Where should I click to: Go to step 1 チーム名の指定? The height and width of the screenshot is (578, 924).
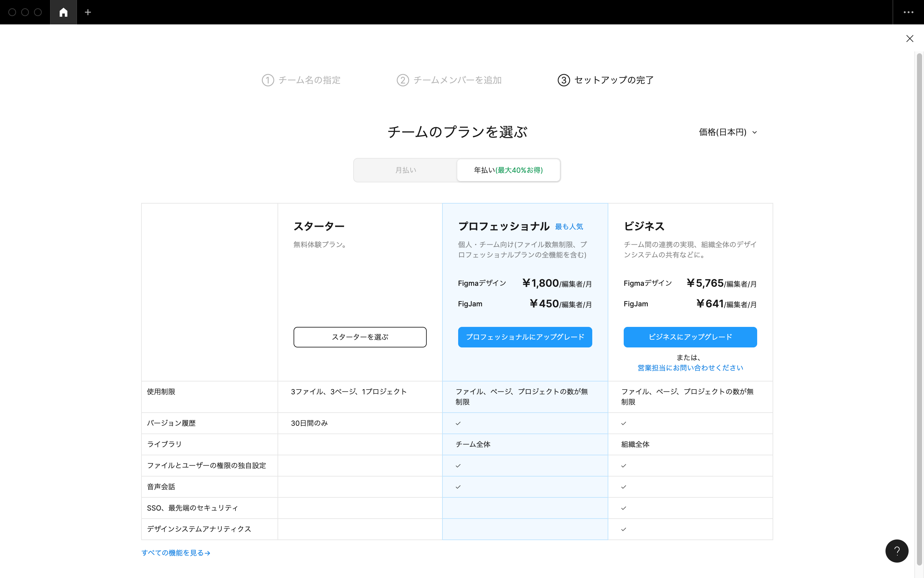pyautogui.click(x=301, y=80)
